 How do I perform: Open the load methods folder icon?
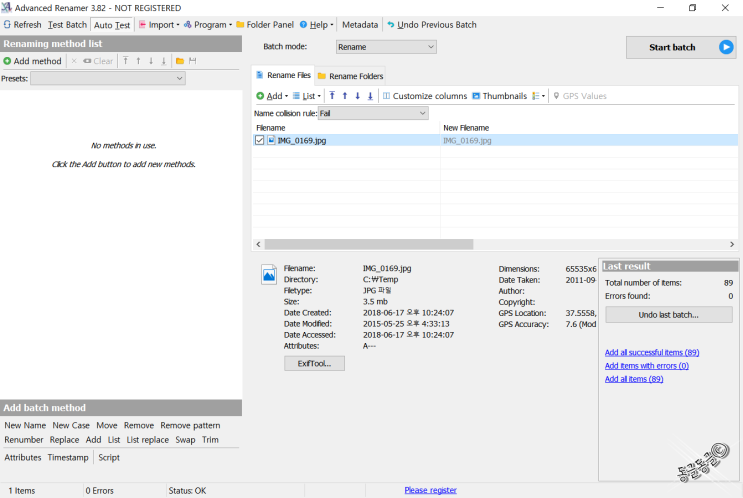click(179, 61)
